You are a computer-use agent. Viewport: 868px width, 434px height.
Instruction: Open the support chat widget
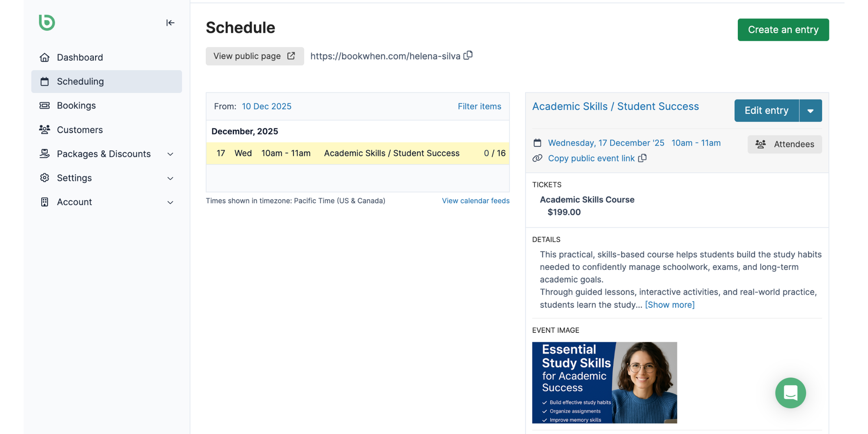[x=790, y=393]
